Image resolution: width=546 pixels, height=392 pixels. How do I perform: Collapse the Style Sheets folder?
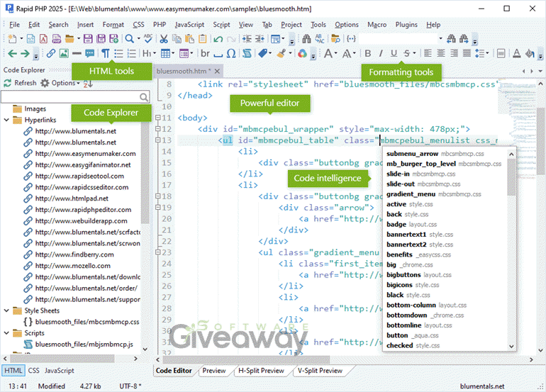click(x=6, y=310)
